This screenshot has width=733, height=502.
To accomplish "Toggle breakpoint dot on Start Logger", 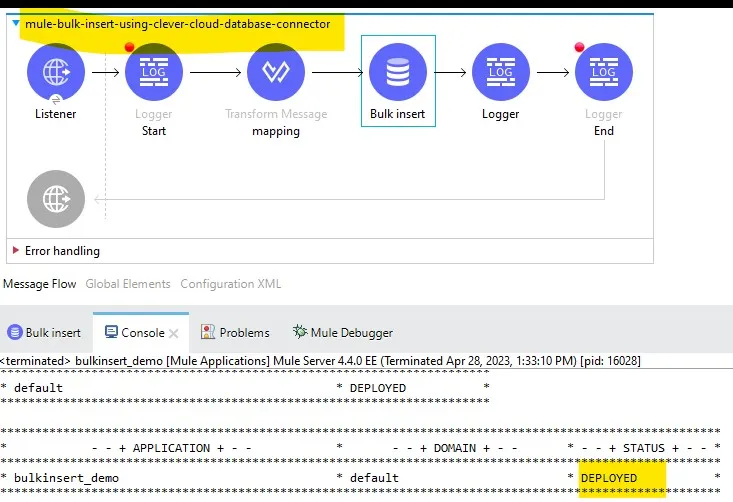I will 129,47.
